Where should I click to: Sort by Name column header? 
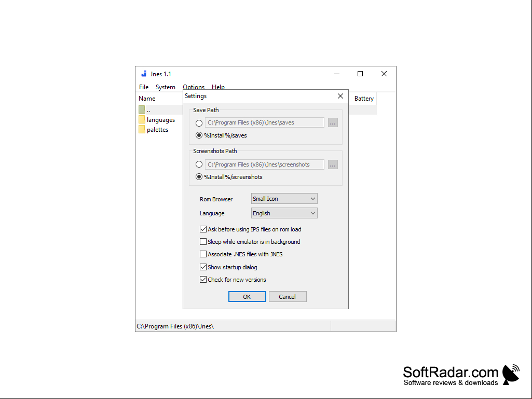(147, 99)
